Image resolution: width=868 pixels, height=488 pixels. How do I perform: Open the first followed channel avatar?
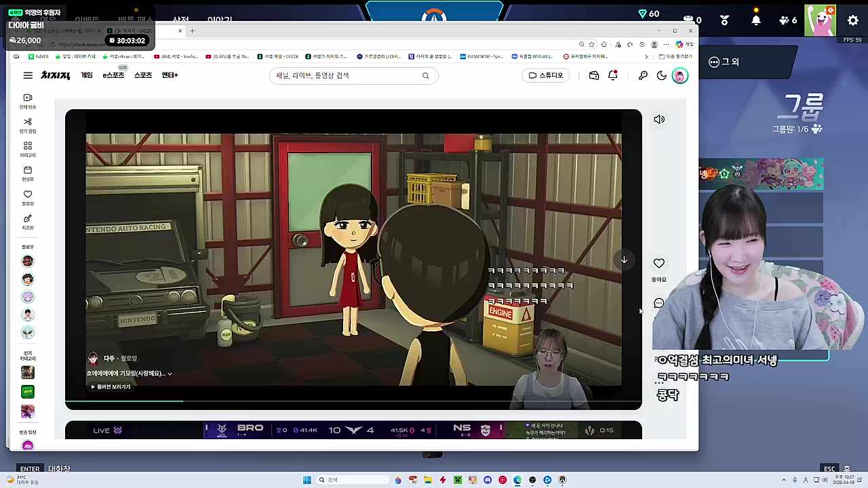(x=28, y=261)
